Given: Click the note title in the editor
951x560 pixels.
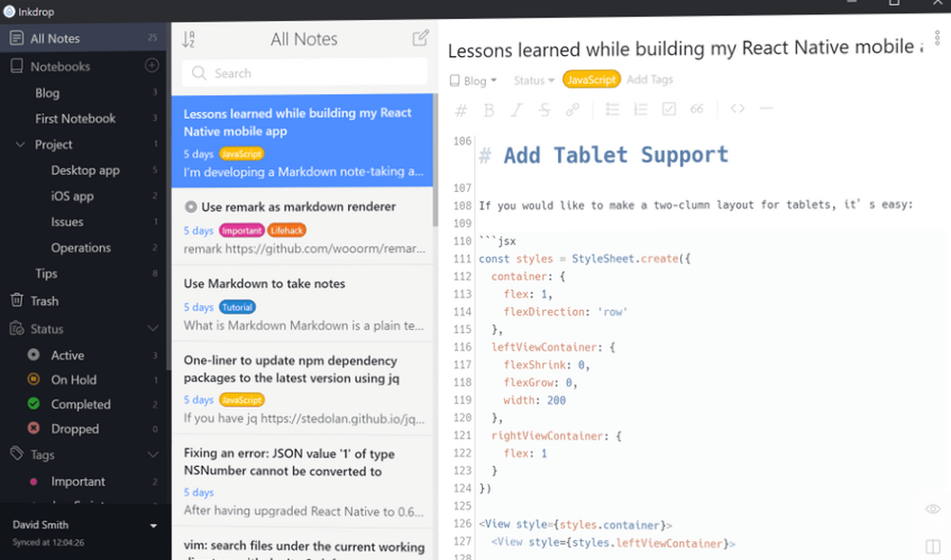Looking at the screenshot, I should pos(686,48).
